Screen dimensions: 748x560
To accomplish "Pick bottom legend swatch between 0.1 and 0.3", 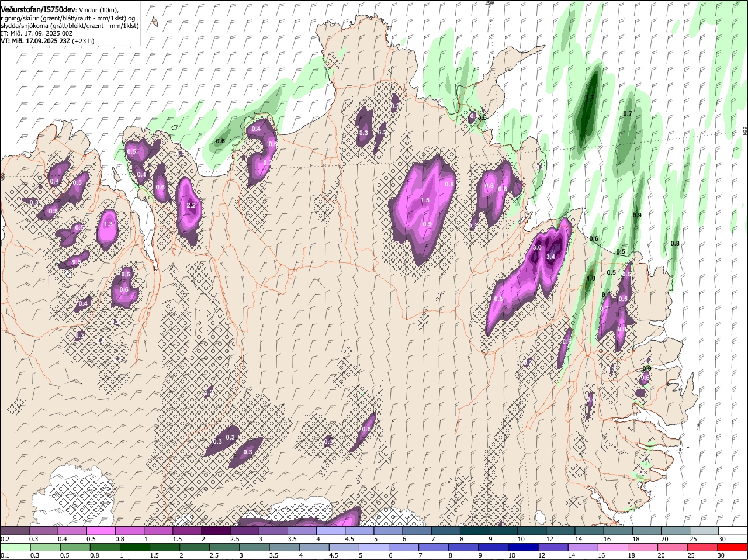I will coord(15,547).
